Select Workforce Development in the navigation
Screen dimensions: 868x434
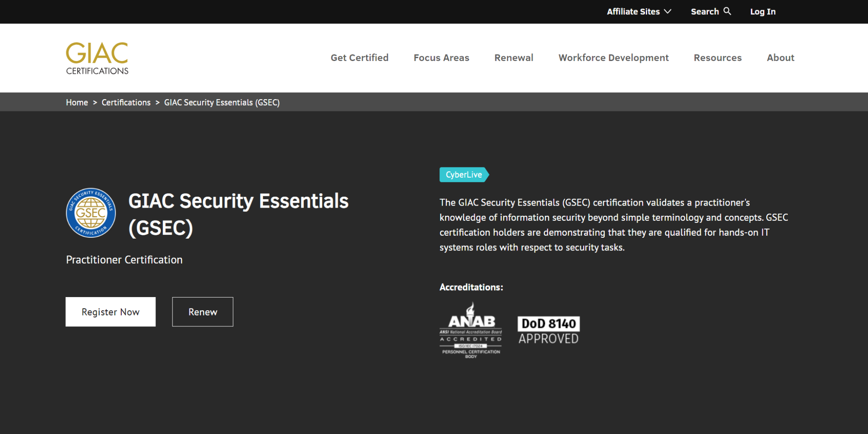(613, 58)
